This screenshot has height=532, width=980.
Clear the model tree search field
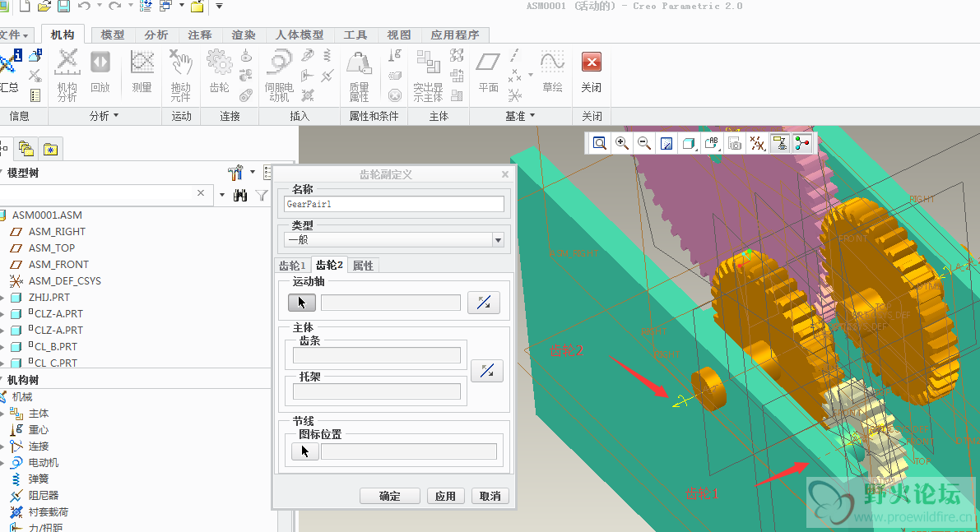point(201,193)
